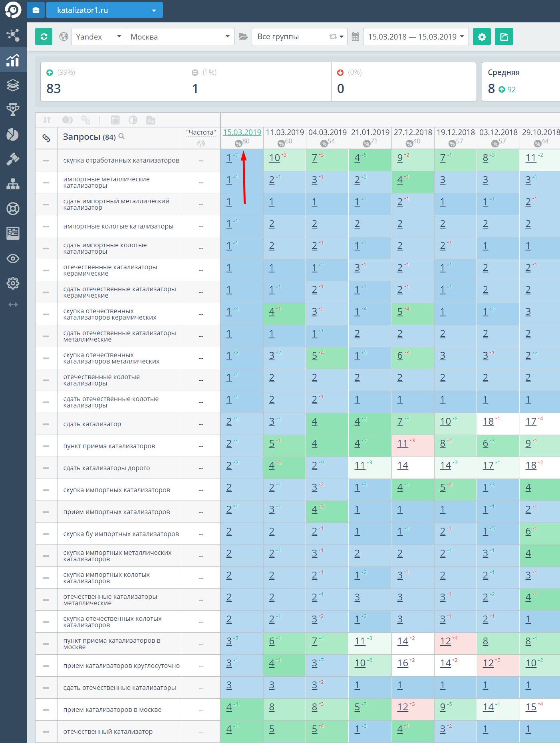Toggle the percent icon under 03.12.2018
The height and width of the screenshot is (743, 560).
495,143
